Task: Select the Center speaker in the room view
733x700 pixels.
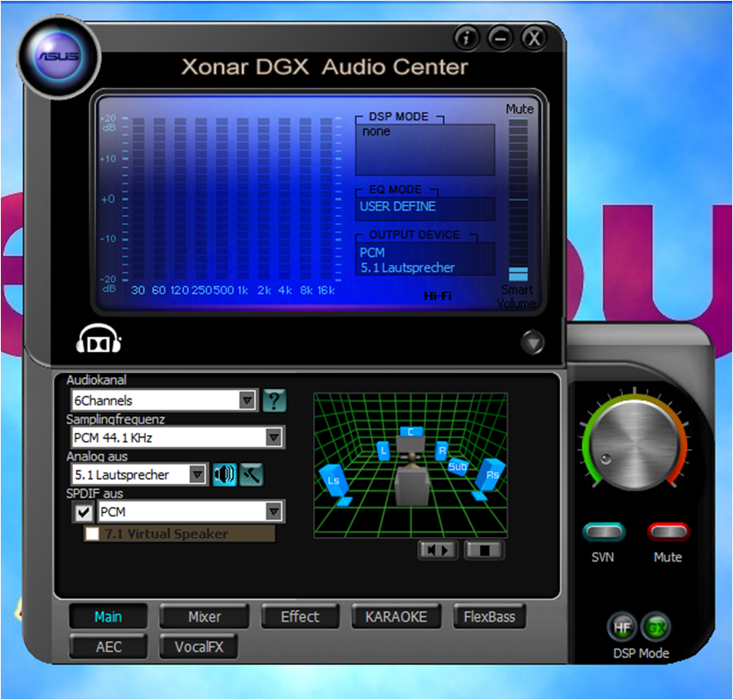Action: pyautogui.click(x=411, y=432)
